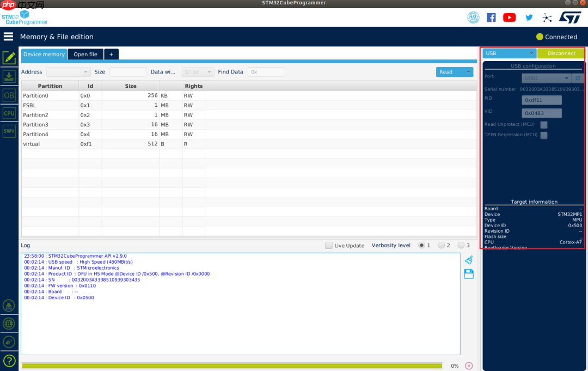Select the Partition2 row
Viewport: 588px width, 371px height.
tap(249, 115)
